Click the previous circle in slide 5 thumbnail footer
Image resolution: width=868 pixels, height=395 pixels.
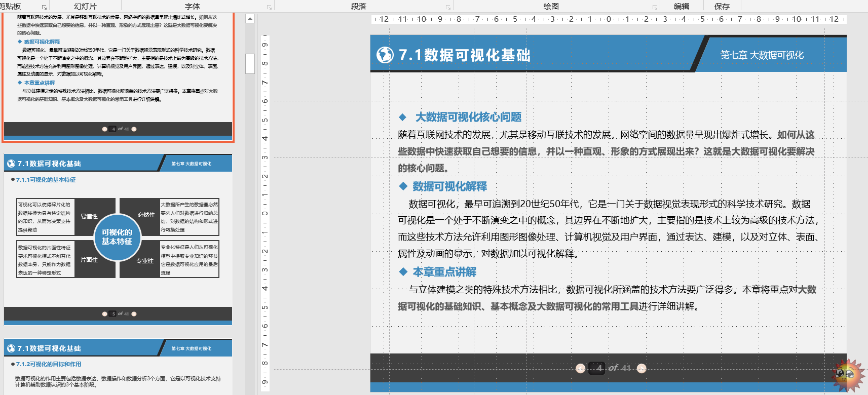point(105,314)
